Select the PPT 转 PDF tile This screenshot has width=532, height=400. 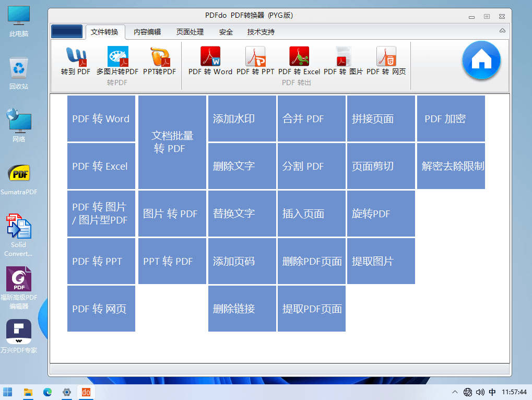coord(172,261)
